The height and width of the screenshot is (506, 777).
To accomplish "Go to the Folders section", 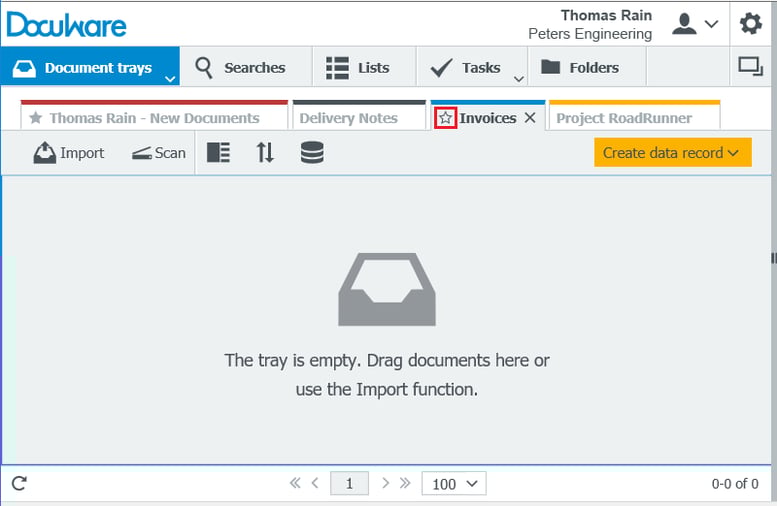I will [x=580, y=68].
